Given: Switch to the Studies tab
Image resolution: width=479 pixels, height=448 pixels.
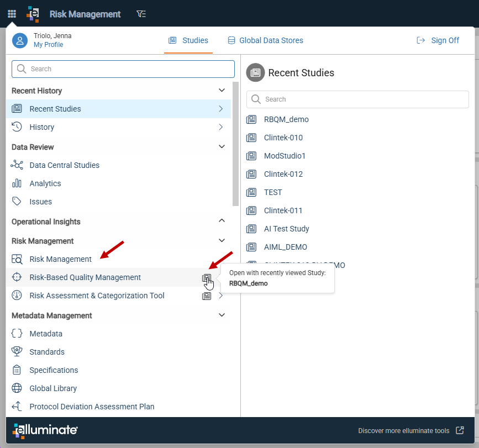Looking at the screenshot, I should point(188,40).
